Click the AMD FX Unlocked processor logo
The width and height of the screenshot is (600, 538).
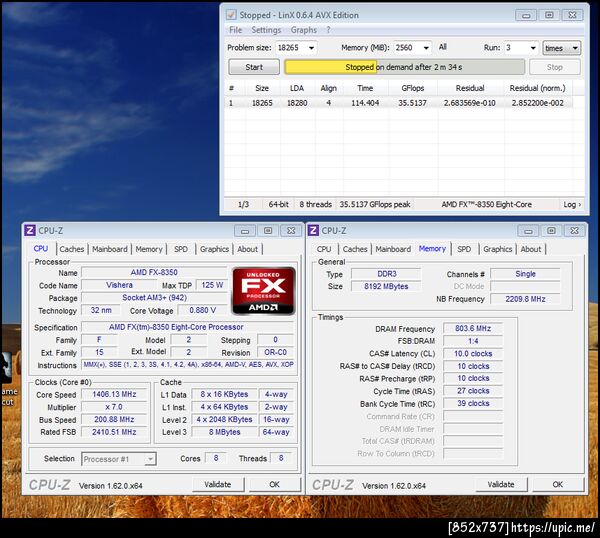[x=263, y=291]
